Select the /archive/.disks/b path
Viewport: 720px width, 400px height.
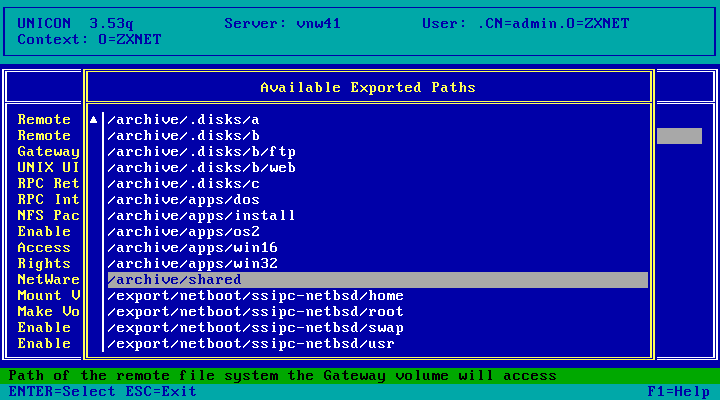[x=377, y=136]
